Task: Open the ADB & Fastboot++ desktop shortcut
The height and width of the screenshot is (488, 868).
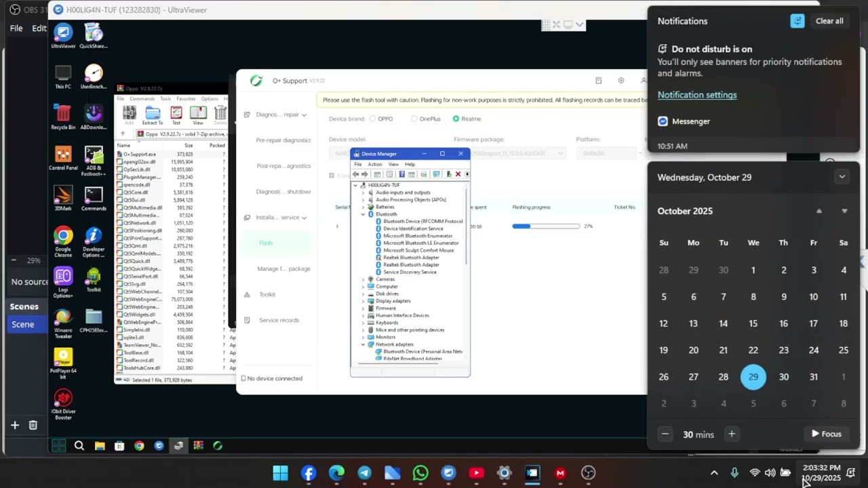Action: [x=94, y=161]
